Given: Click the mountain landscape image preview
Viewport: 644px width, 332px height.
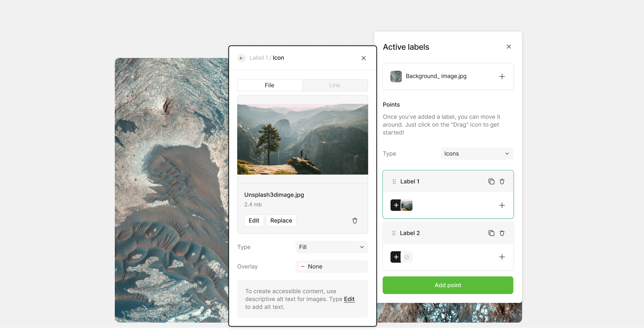Looking at the screenshot, I should pyautogui.click(x=302, y=139).
